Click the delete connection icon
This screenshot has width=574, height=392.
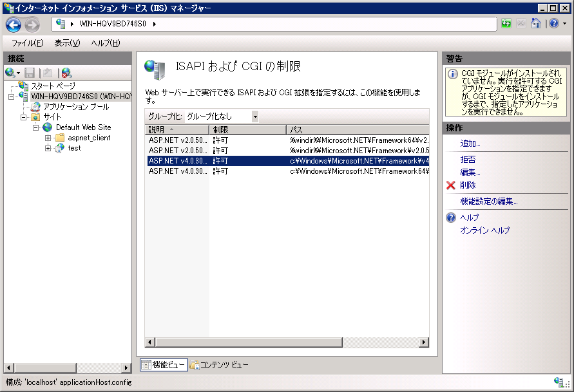pos(66,73)
